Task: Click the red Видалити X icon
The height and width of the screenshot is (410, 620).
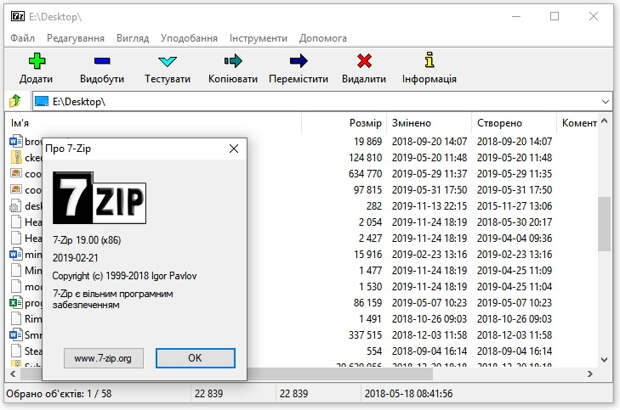Action: (x=364, y=61)
